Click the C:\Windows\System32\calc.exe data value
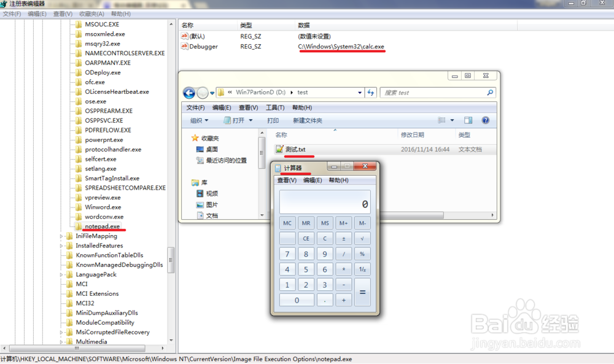This screenshot has height=364, width=614. 341,46
